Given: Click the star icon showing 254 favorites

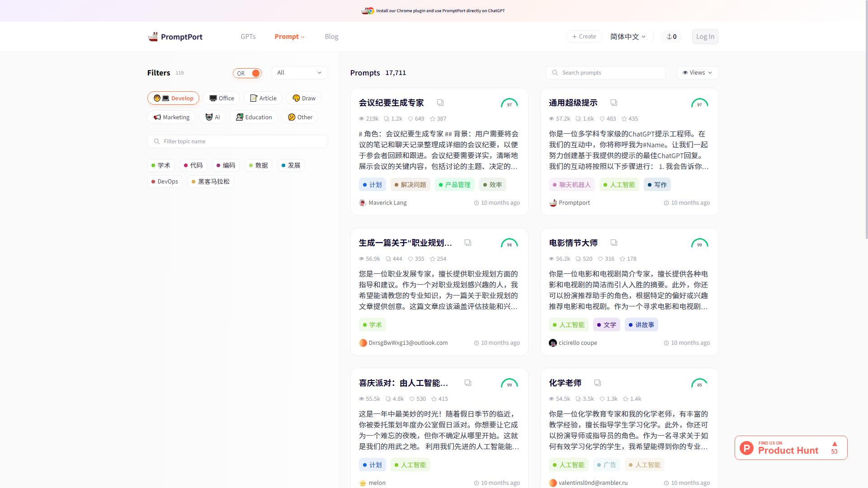Looking at the screenshot, I should 433,259.
